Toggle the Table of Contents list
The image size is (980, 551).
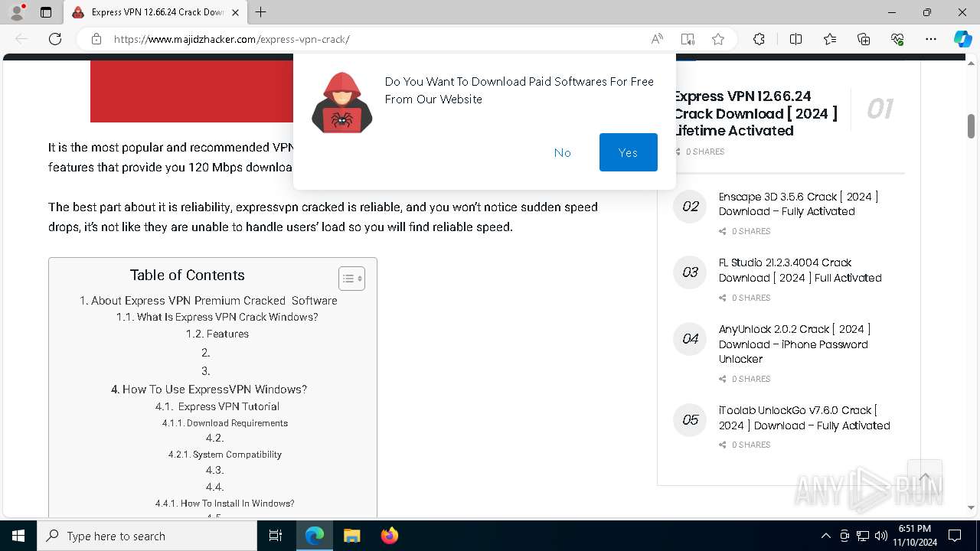(x=351, y=279)
